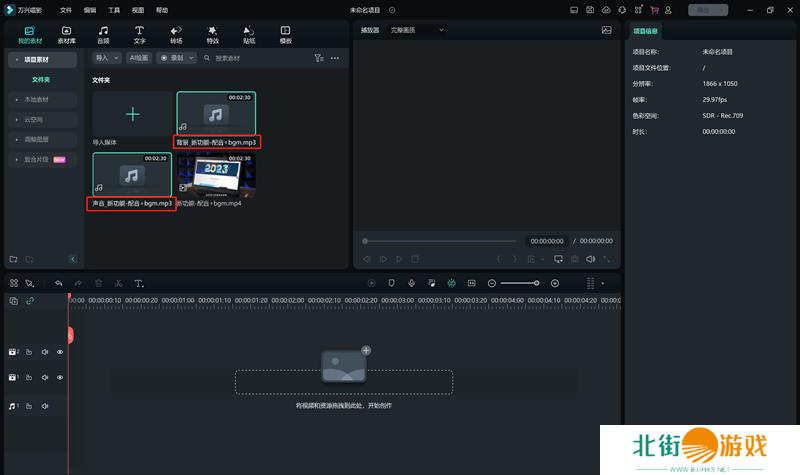Viewport: 800px width, 475px height.
Task: Switch to the 项目信息 tab
Action: click(646, 31)
